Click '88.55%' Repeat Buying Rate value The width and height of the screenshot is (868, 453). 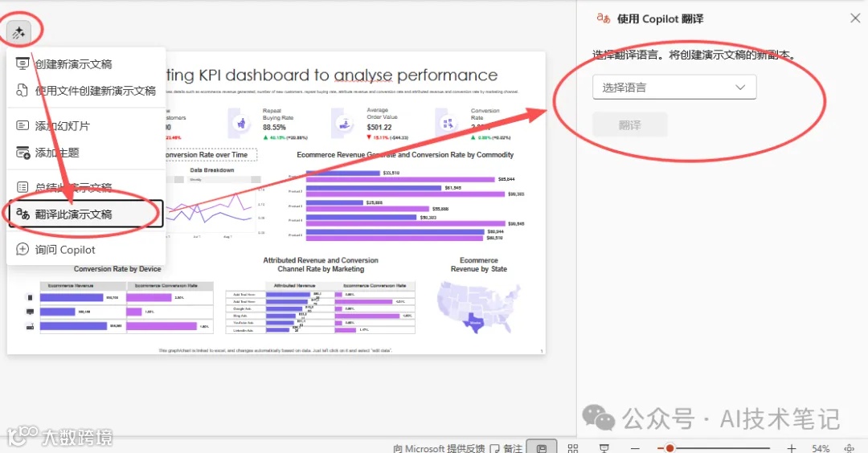(x=275, y=127)
